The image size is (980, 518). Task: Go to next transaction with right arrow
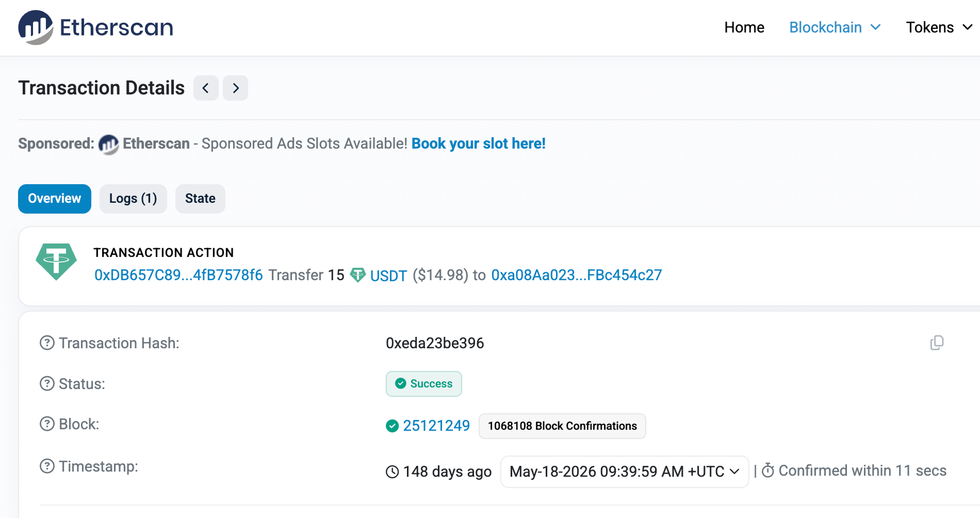236,88
